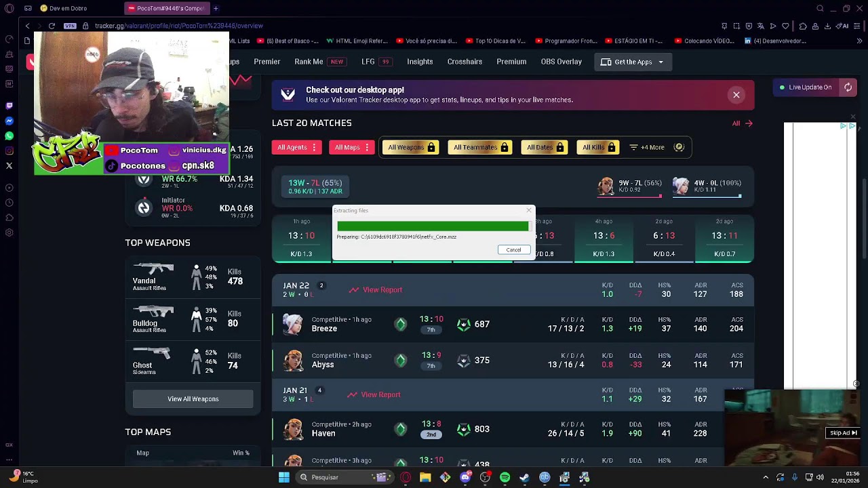Image resolution: width=868 pixels, height=488 pixels.
Task: Open WhatsApp in the Opera sidebar
Action: (x=9, y=136)
